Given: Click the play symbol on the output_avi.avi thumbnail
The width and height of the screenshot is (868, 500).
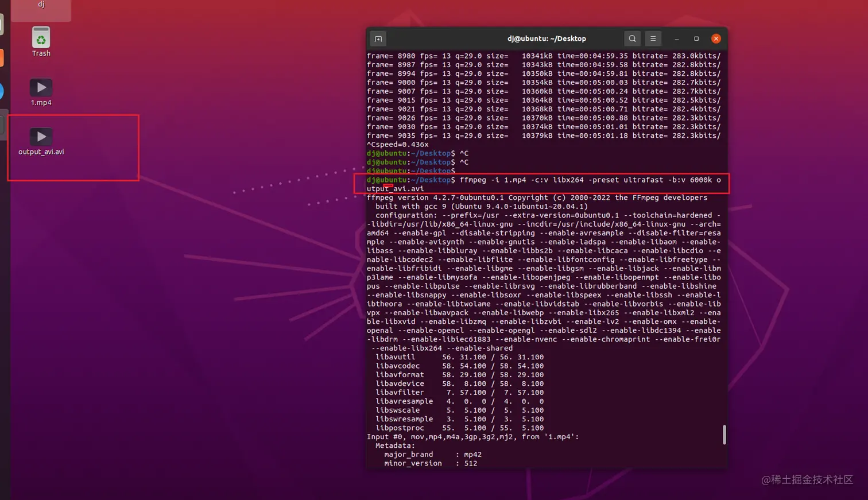Looking at the screenshot, I should pos(41,136).
